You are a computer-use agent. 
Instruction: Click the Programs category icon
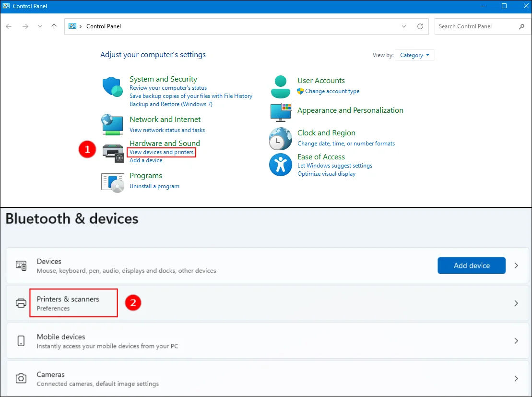113,183
